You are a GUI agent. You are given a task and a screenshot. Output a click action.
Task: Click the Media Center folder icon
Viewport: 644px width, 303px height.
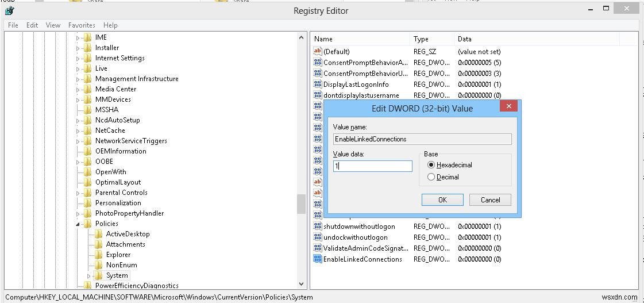pyautogui.click(x=87, y=89)
